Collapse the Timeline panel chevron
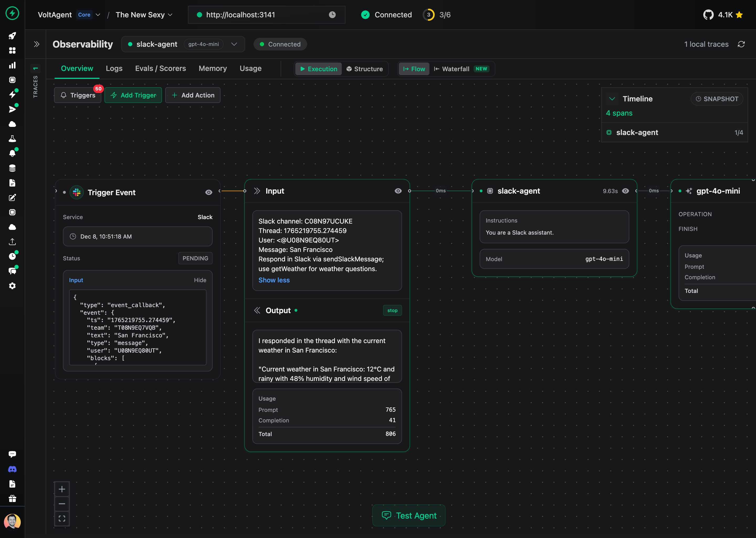 [612, 99]
